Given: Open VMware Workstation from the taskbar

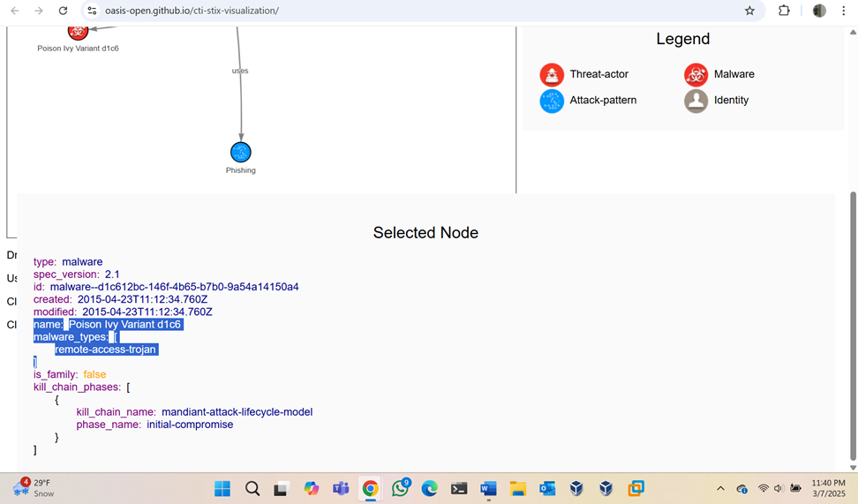Looking at the screenshot, I should 636,488.
